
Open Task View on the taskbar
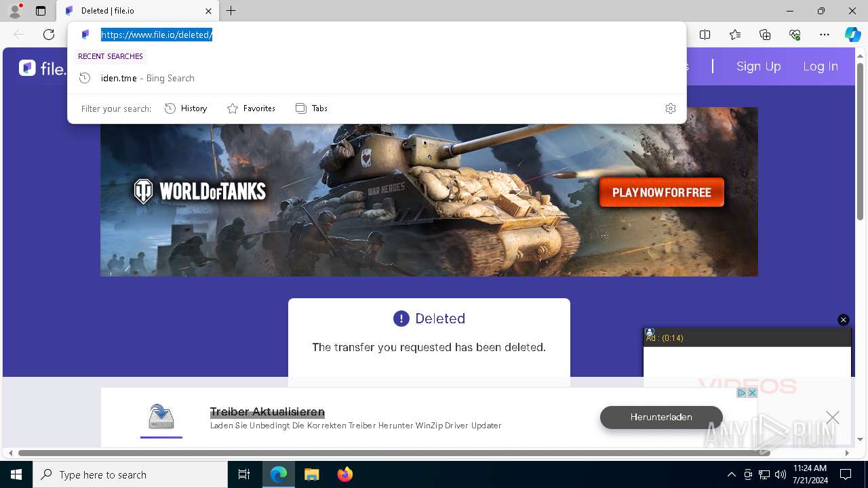(244, 474)
